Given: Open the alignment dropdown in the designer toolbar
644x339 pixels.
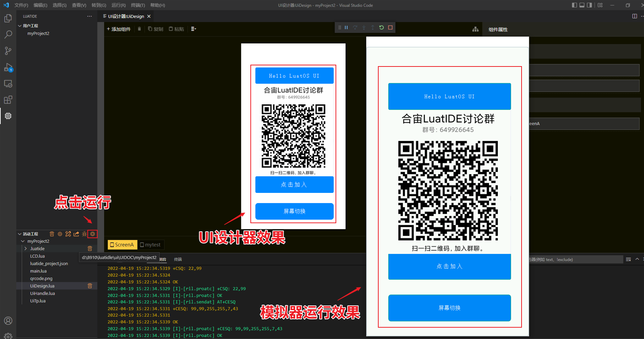Looking at the screenshot, I should [x=193, y=29].
